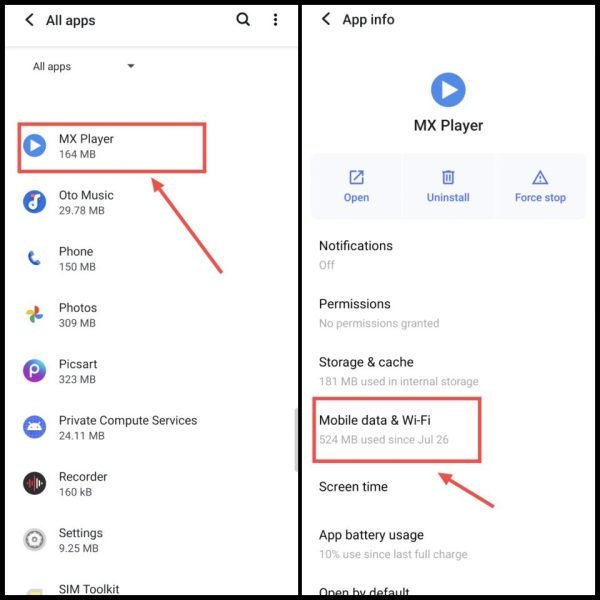Tap Open button for MX Player
The height and width of the screenshot is (600, 600).
[356, 187]
